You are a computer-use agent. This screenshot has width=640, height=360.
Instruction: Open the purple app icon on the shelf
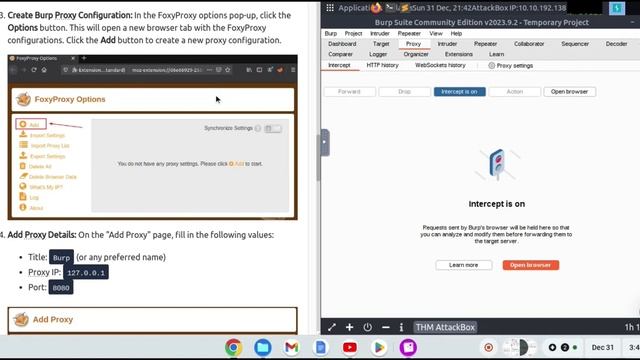point(408,347)
